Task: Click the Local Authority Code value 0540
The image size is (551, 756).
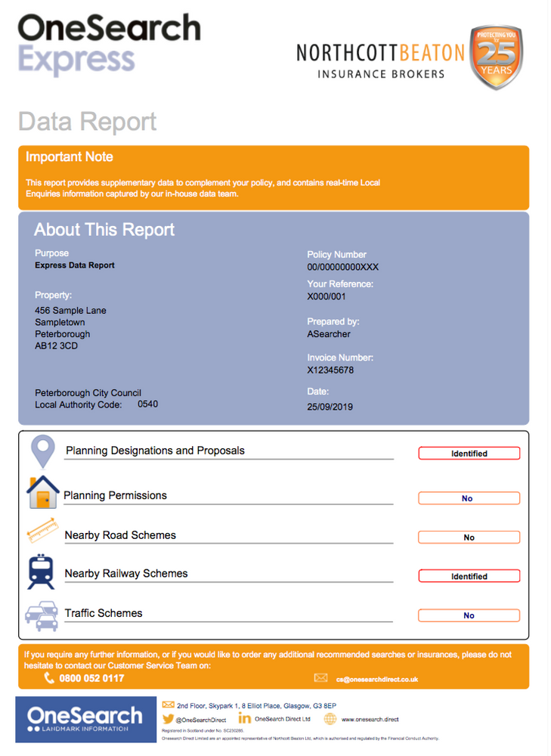Action: (148, 404)
